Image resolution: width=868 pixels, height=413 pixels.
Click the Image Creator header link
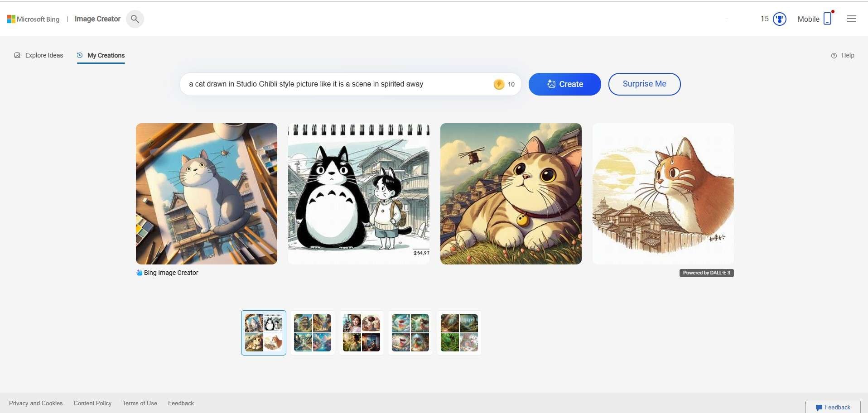97,19
